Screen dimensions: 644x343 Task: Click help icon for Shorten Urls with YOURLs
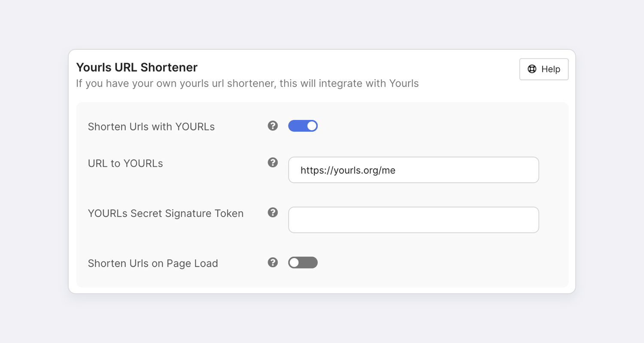273,126
